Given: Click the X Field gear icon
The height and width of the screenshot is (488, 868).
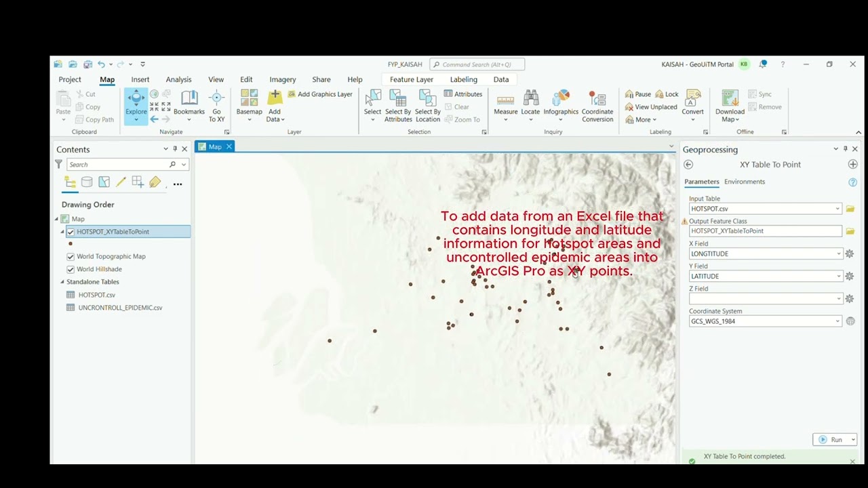Looking at the screenshot, I should pyautogui.click(x=849, y=253).
